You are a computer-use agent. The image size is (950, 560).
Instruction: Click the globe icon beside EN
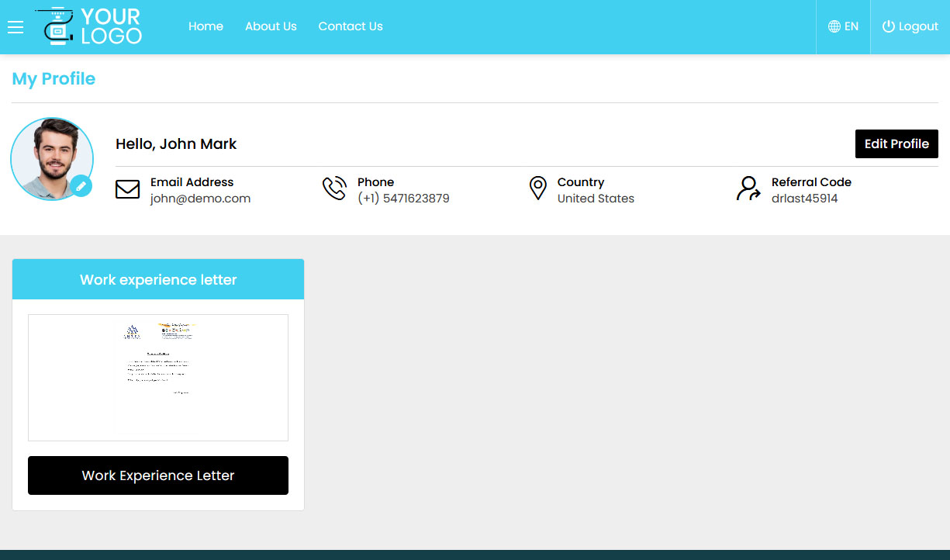pyautogui.click(x=834, y=26)
